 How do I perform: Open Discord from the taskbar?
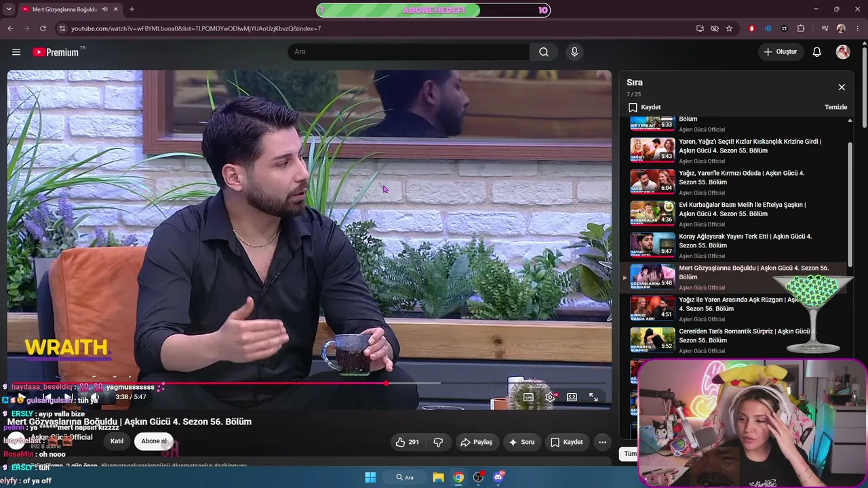tap(498, 477)
